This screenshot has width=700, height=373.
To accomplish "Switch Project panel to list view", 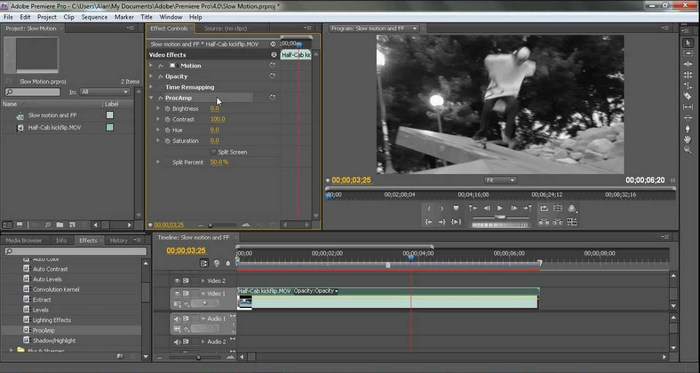I will pyautogui.click(x=8, y=225).
